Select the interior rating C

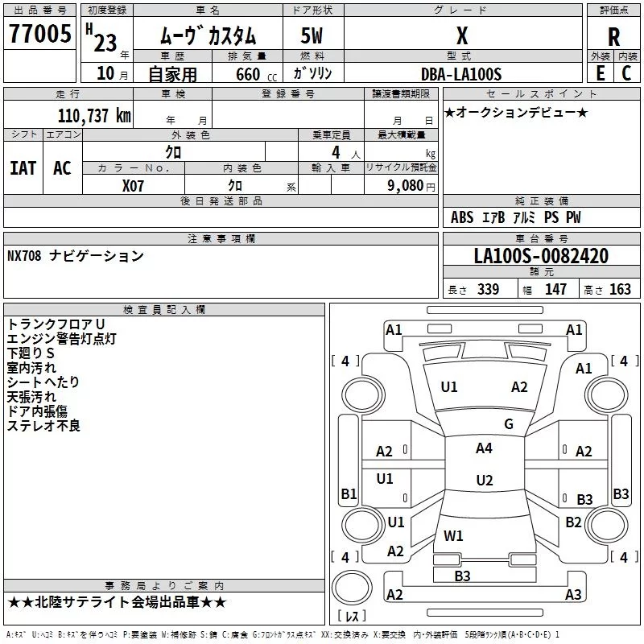point(626,73)
